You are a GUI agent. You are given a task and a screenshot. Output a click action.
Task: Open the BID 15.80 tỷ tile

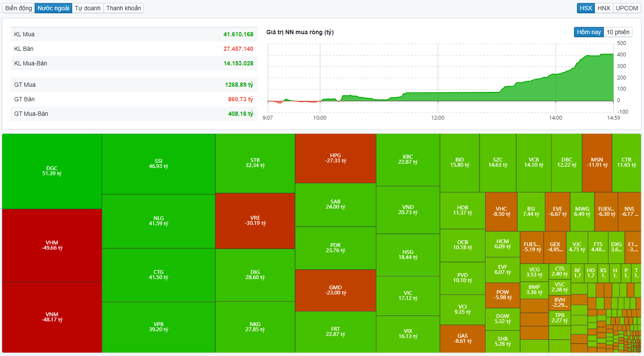click(x=460, y=162)
